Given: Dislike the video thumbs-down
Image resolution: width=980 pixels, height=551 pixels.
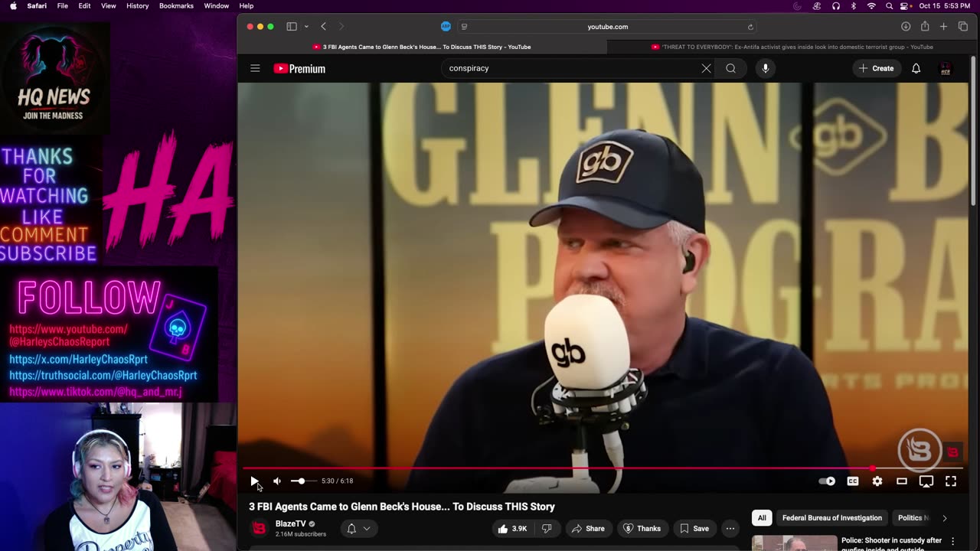Looking at the screenshot, I should [x=547, y=528].
